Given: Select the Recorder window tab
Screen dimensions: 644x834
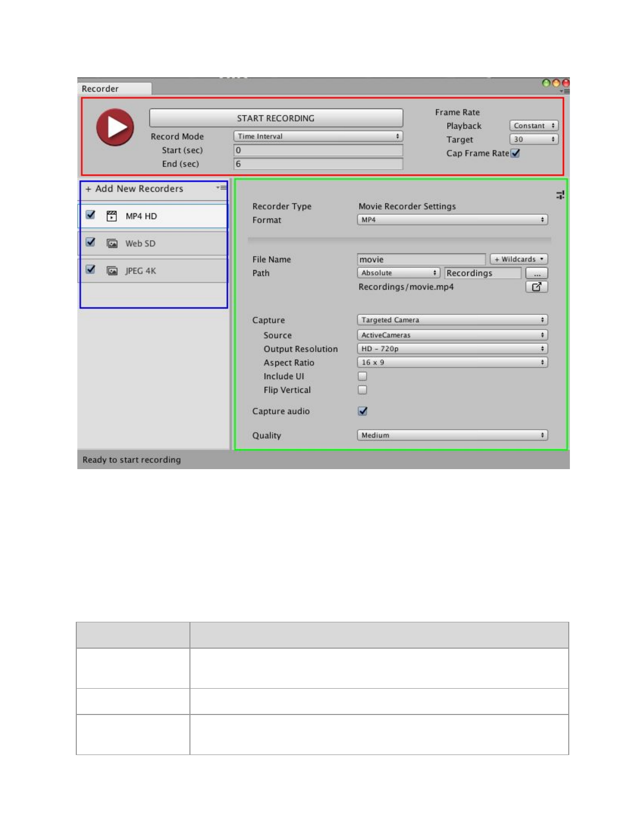Looking at the screenshot, I should coord(115,88).
